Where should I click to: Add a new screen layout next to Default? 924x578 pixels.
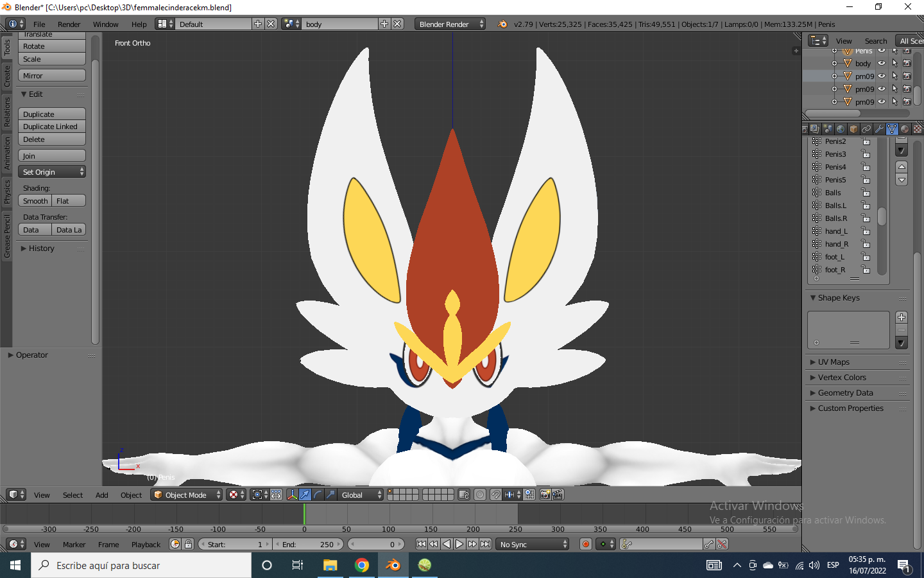[x=258, y=24]
